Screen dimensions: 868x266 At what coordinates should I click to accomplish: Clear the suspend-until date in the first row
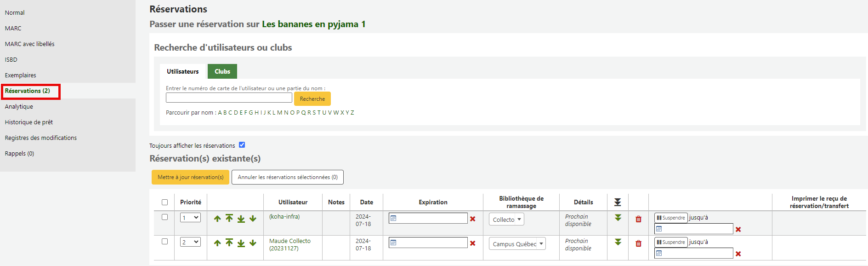[x=738, y=229]
